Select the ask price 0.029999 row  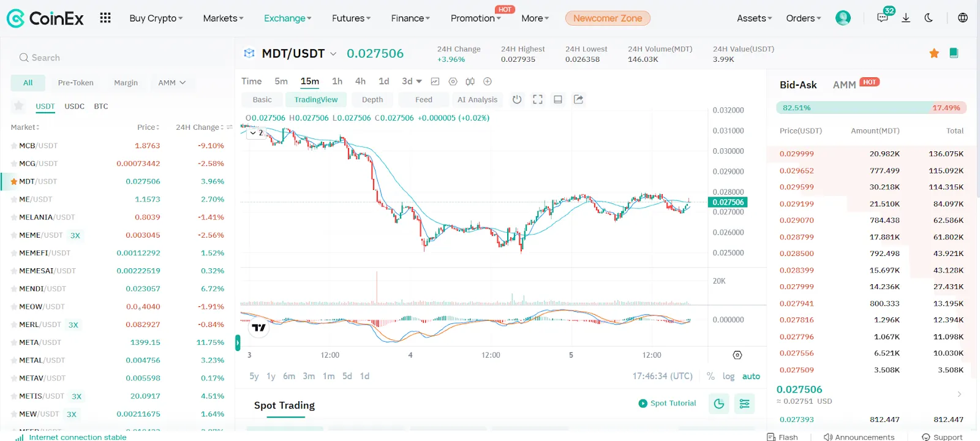point(872,154)
